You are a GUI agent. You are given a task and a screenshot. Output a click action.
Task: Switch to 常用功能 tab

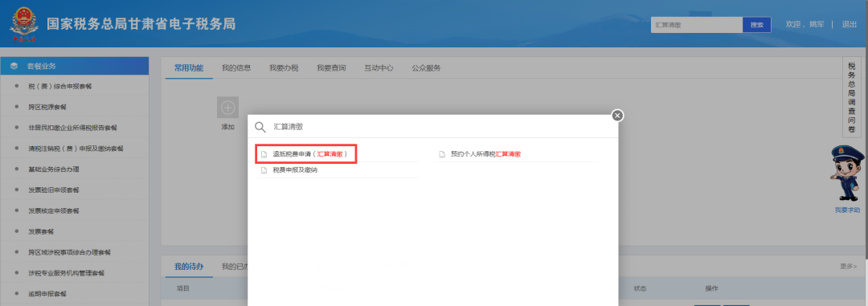click(x=189, y=68)
